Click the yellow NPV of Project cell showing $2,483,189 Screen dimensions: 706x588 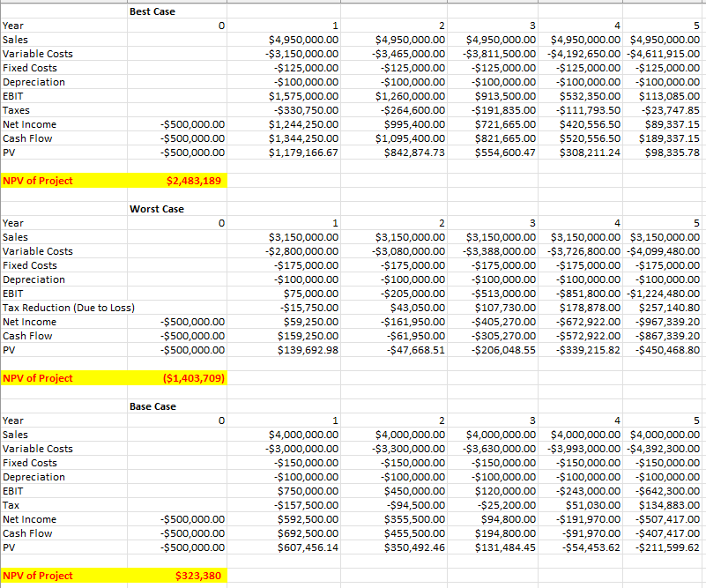coord(193,181)
